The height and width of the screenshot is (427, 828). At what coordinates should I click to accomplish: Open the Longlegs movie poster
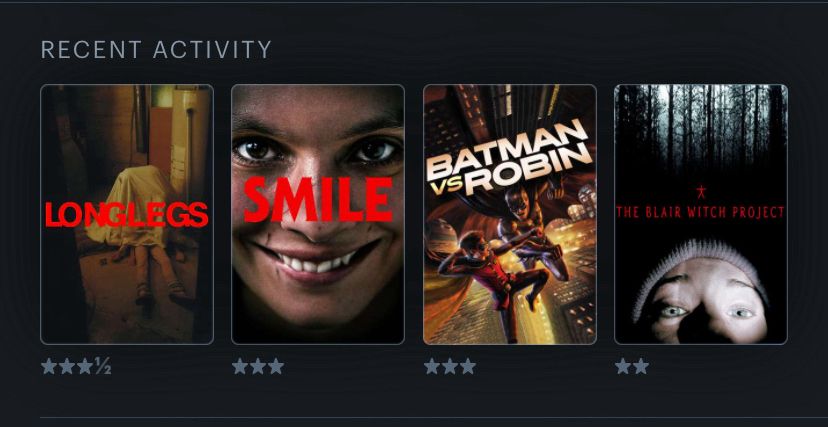point(127,214)
